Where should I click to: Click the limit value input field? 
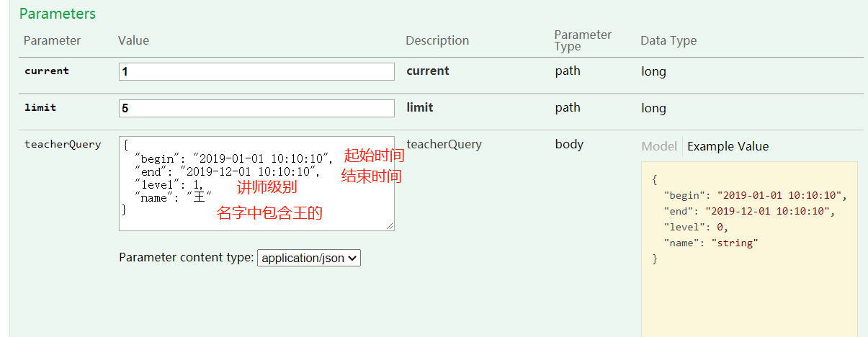[x=256, y=108]
